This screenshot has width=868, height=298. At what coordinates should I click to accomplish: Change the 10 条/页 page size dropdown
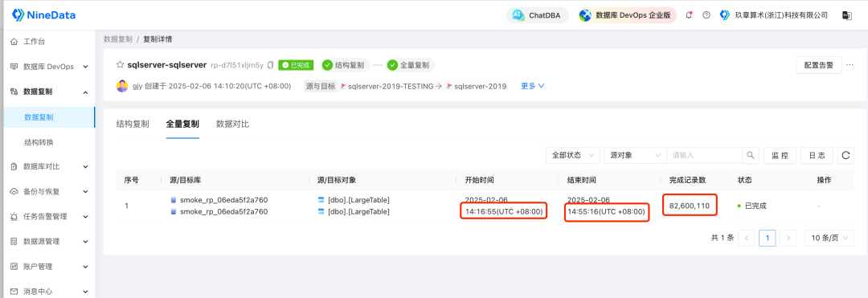(x=829, y=239)
